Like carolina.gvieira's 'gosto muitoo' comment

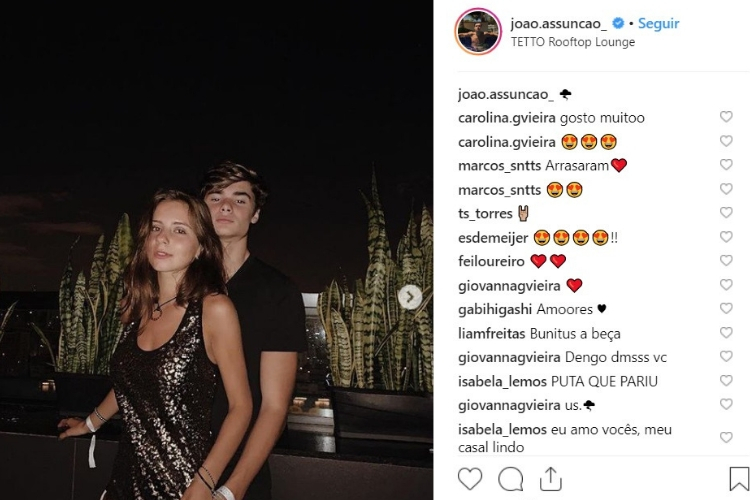(x=726, y=117)
